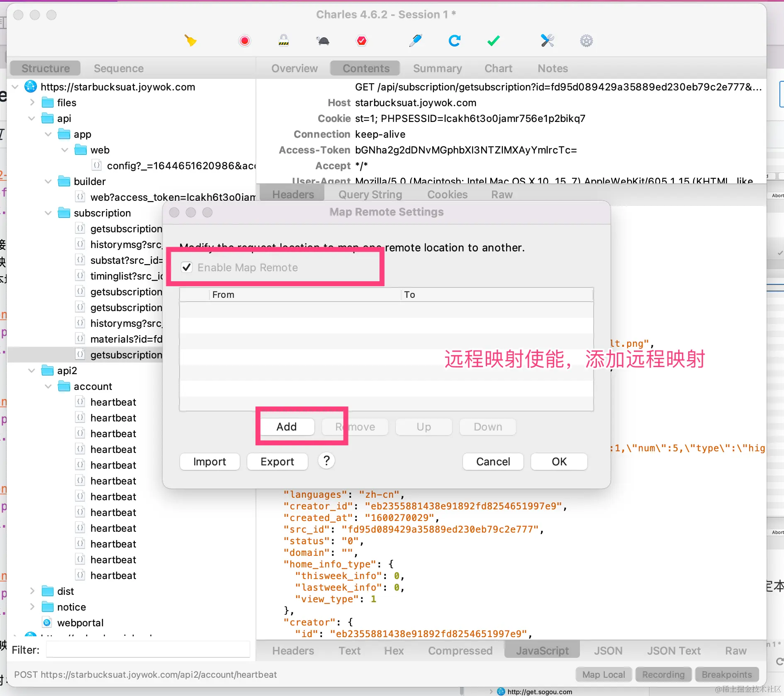This screenshot has width=784, height=696.
Task: Click the api folder icon
Action: pos(48,118)
